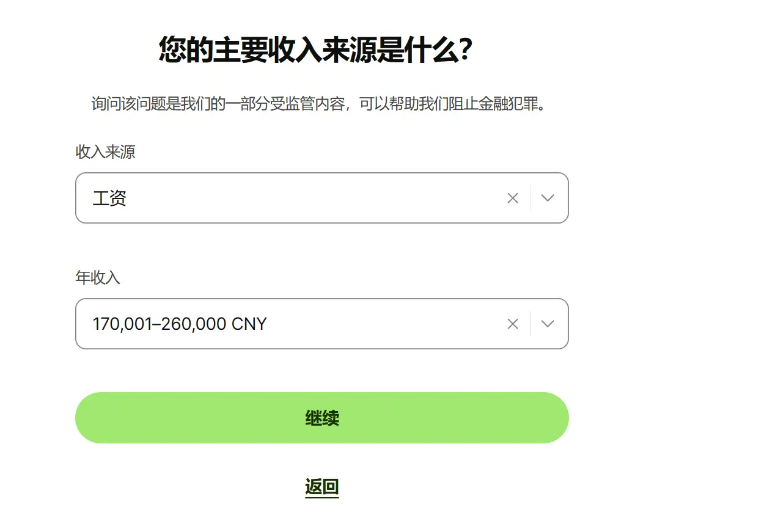Click the 收入来源 field label
The width and height of the screenshot is (767, 532).
coord(105,152)
